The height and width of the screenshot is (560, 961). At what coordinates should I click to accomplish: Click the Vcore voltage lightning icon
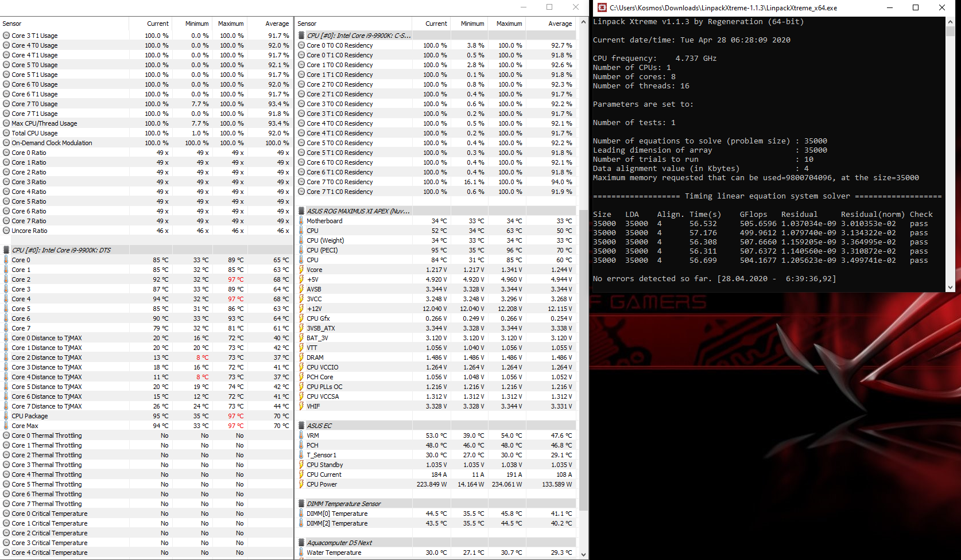[301, 270]
